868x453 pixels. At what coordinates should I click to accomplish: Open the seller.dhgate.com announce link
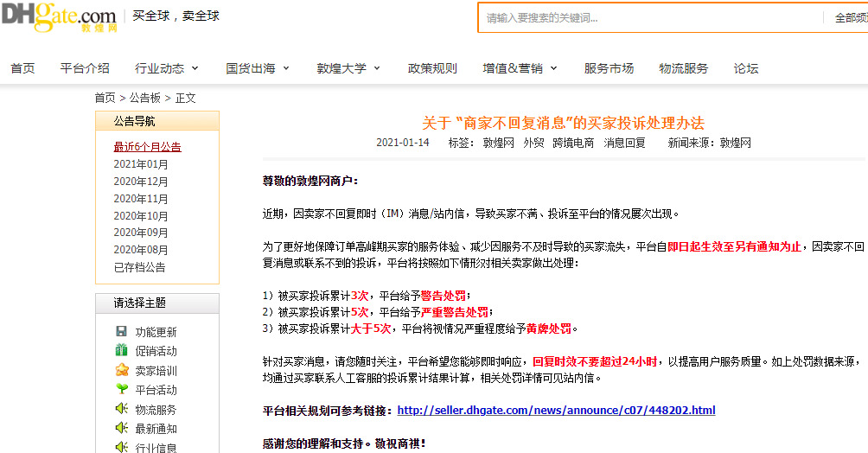tap(557, 411)
